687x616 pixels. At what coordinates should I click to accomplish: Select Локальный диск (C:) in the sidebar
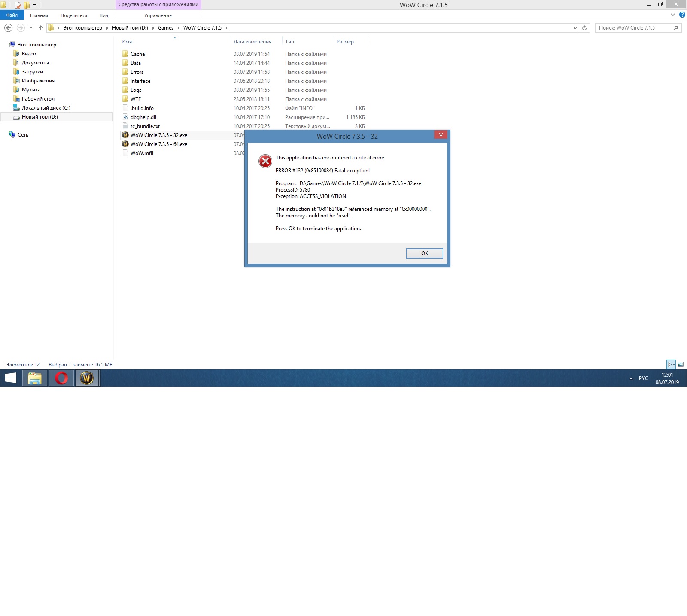46,108
